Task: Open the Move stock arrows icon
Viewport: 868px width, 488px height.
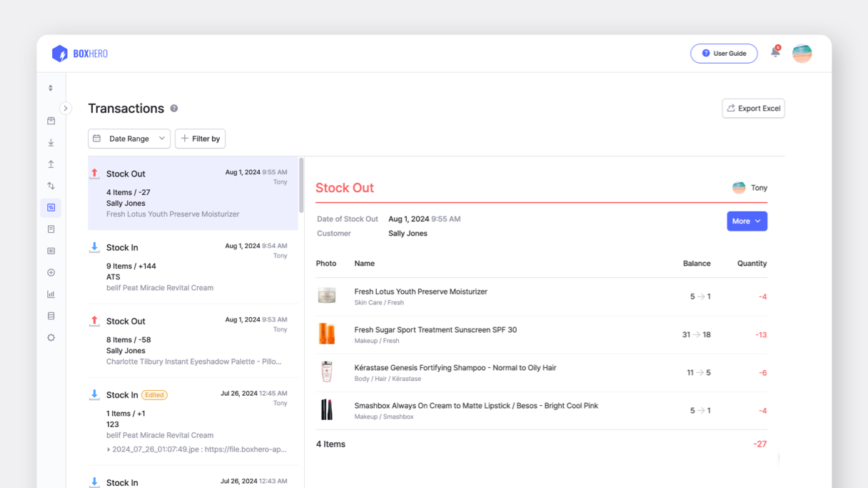Action: point(51,186)
